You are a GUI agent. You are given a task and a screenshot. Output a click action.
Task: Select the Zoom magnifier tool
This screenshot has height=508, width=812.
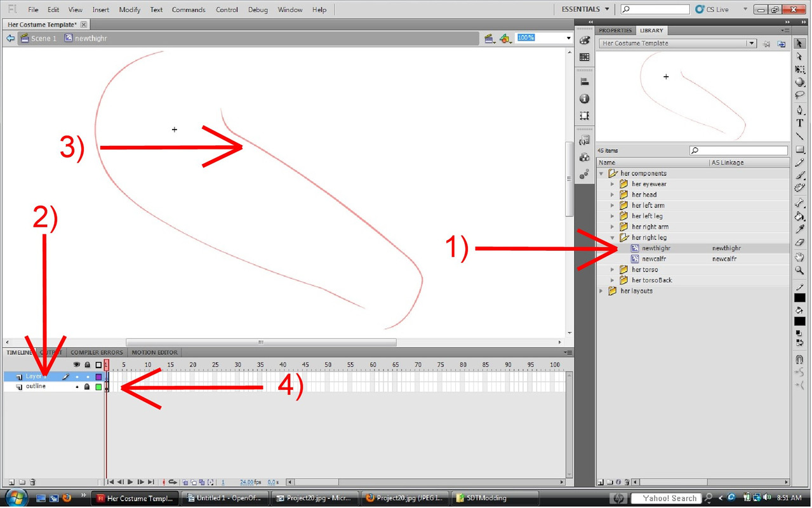pos(800,271)
